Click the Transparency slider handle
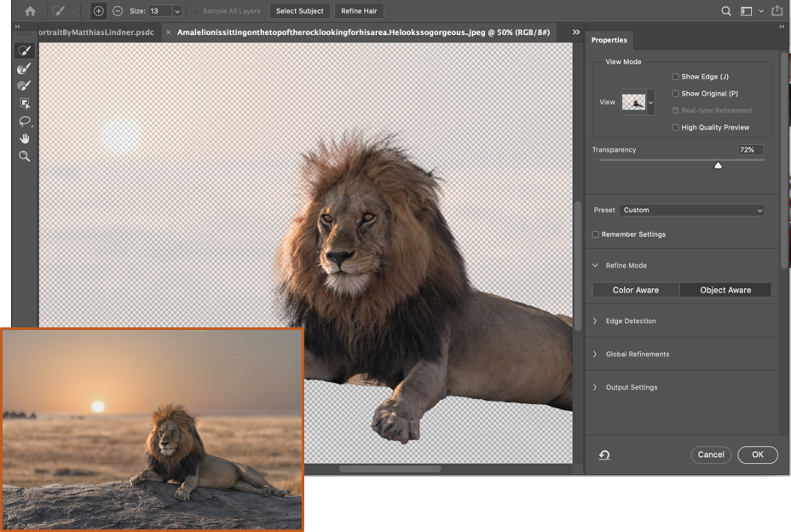 click(x=718, y=165)
